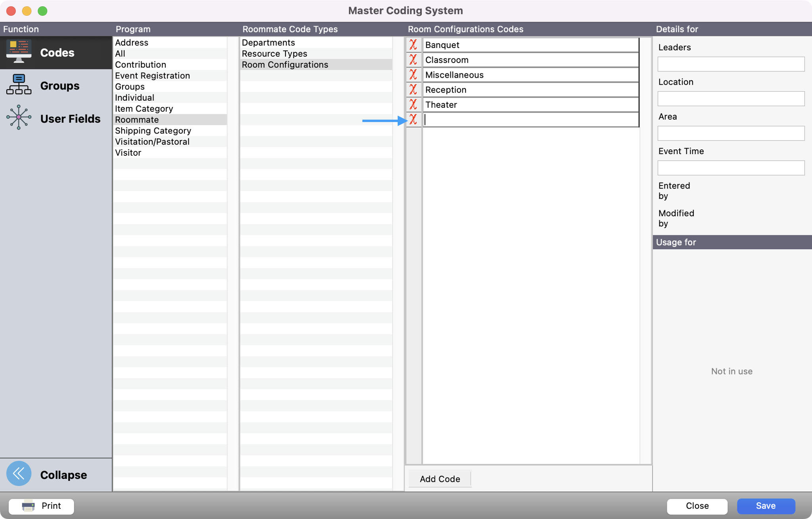
Task: Select the Roommate program
Action: 137,120
